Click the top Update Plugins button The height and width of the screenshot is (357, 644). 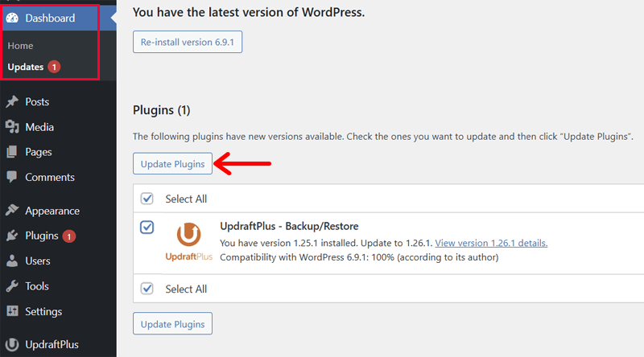tap(172, 164)
